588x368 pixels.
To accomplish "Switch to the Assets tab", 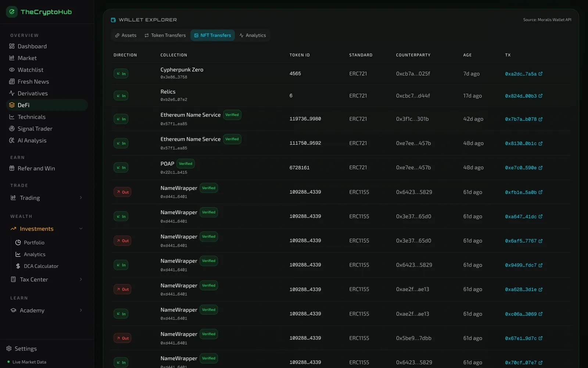I will click(x=126, y=35).
